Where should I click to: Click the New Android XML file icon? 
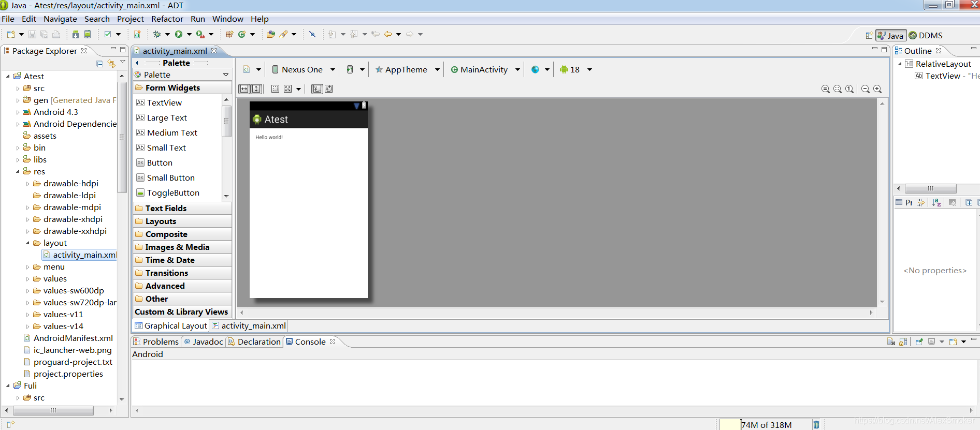pyautogui.click(x=137, y=34)
